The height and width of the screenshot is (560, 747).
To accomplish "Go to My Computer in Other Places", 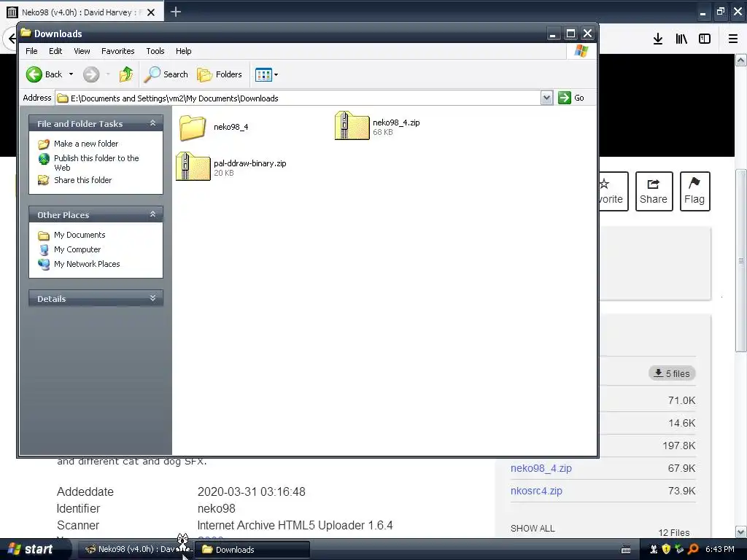I will (77, 249).
